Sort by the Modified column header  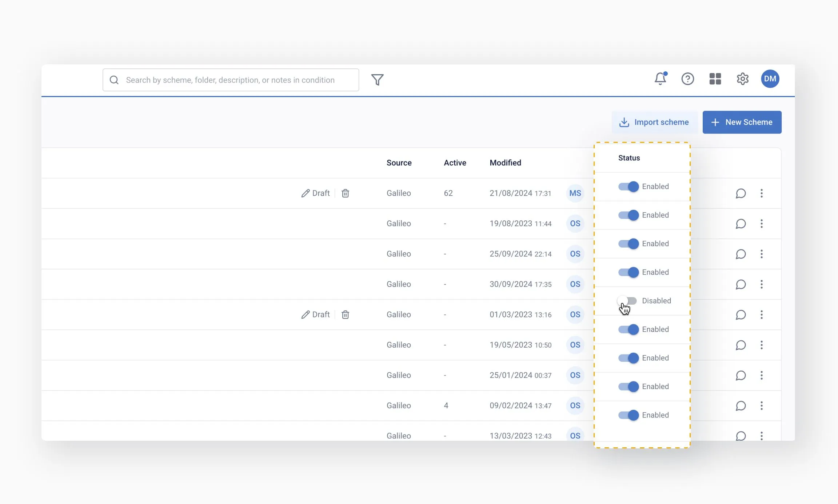(505, 163)
